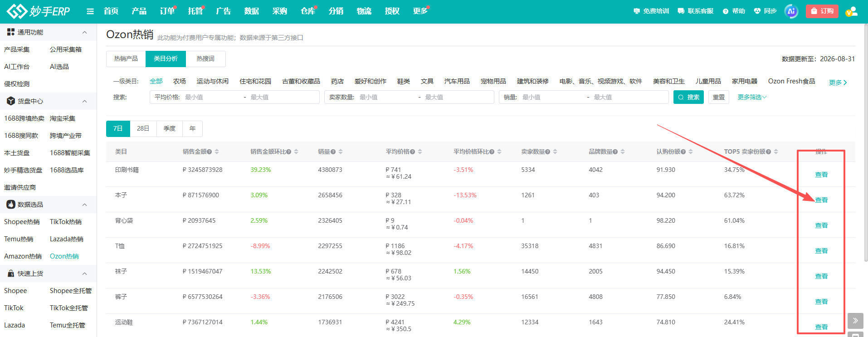The image size is (868, 337).
Task: Click the 销售金额 help question icon
Action: click(210, 152)
